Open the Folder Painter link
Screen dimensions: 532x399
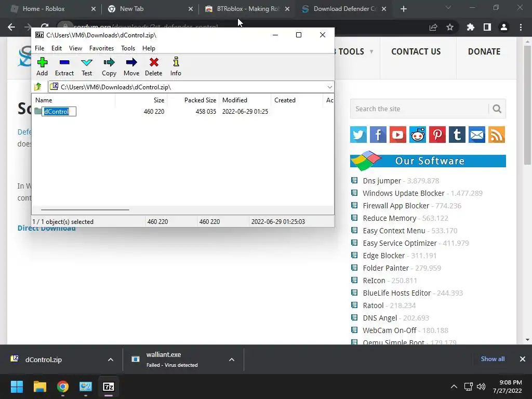[386, 268]
